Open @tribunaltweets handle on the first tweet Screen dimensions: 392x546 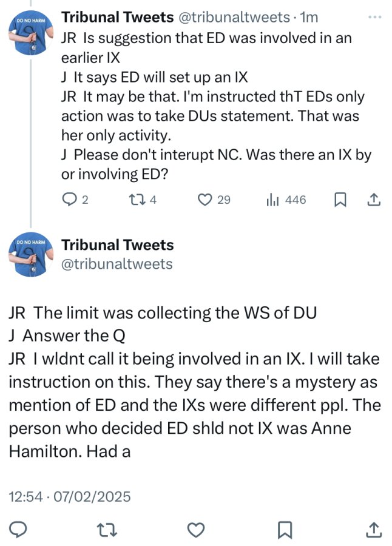234,17
